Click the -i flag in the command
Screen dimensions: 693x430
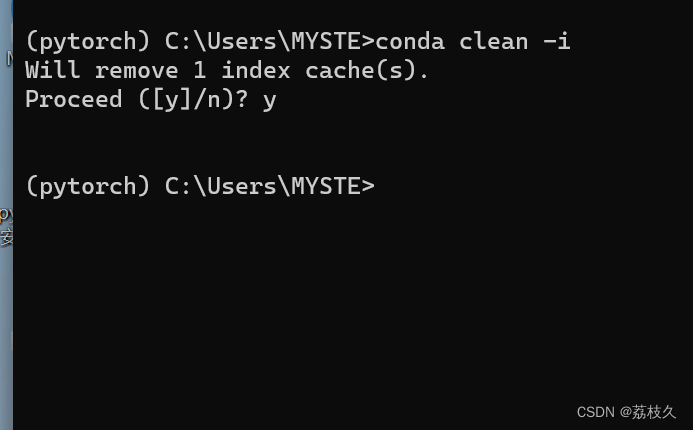point(556,42)
